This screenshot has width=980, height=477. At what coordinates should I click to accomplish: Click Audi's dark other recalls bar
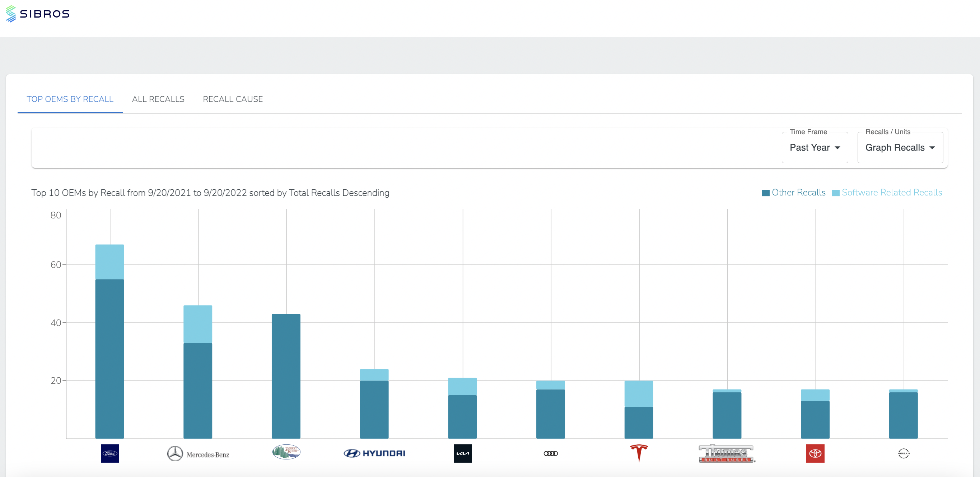pos(551,414)
